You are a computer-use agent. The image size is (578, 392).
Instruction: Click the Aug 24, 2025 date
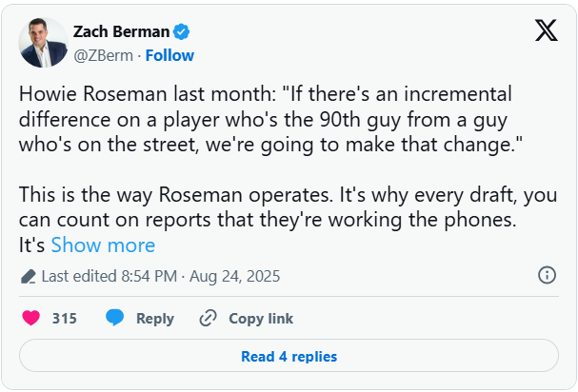[x=234, y=276]
